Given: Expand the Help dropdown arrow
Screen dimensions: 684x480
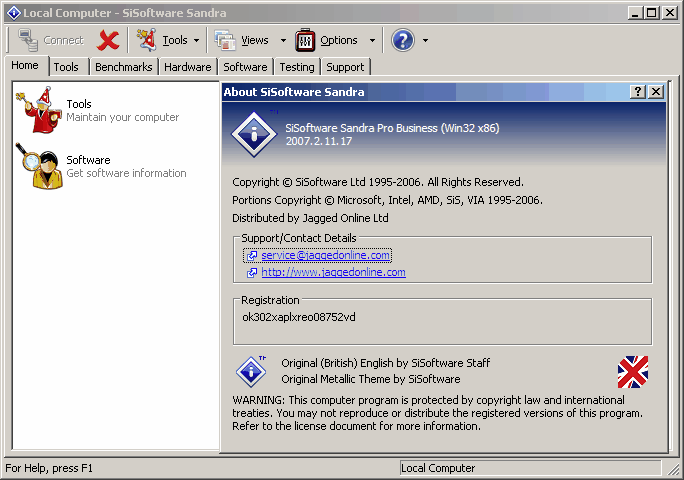Looking at the screenshot, I should click(x=425, y=41).
